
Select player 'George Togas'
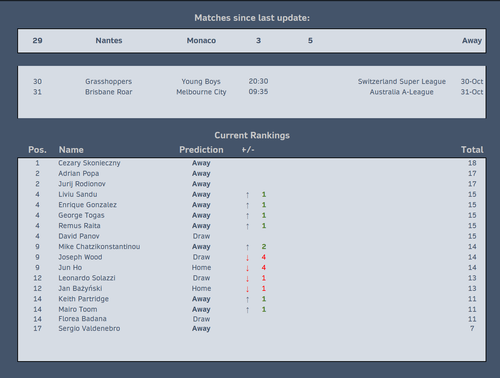pyautogui.click(x=81, y=215)
